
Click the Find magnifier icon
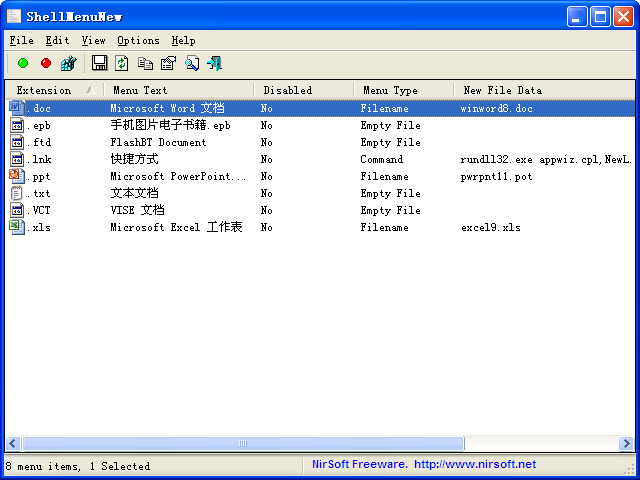[x=191, y=63]
